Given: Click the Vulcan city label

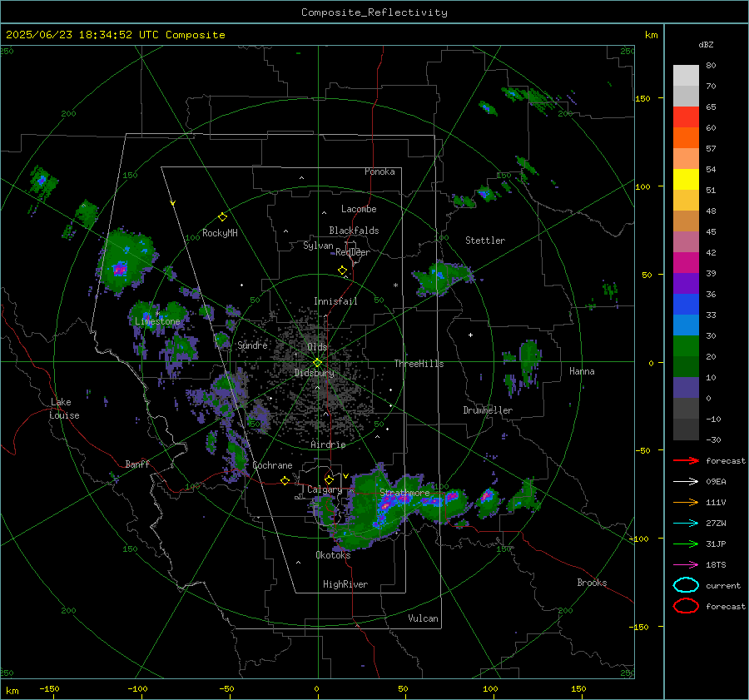Looking at the screenshot, I should point(424,618).
